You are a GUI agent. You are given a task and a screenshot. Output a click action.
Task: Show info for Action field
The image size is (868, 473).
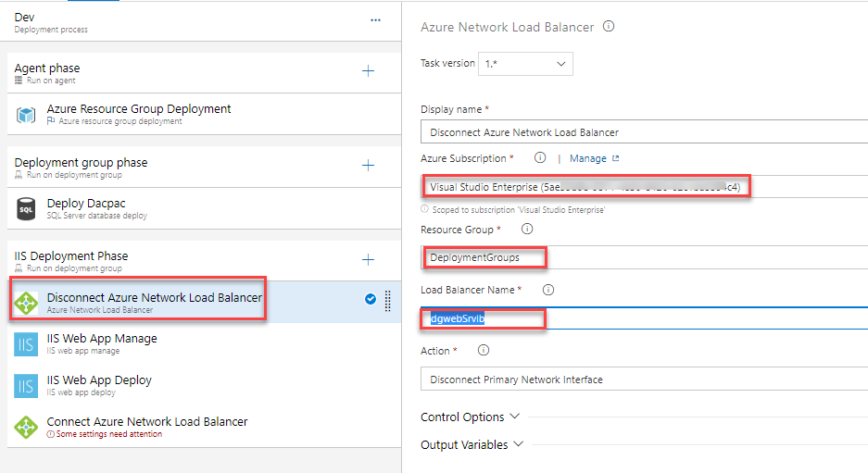(484, 350)
